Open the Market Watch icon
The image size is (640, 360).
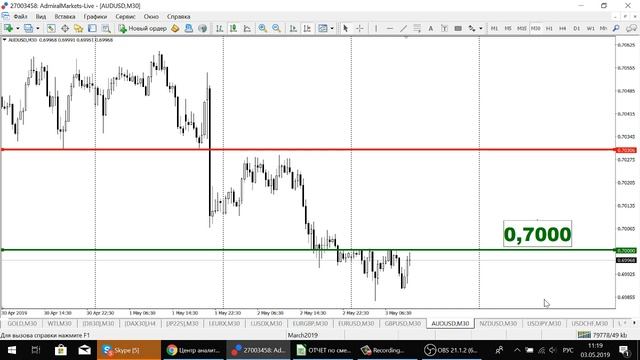coord(51,28)
